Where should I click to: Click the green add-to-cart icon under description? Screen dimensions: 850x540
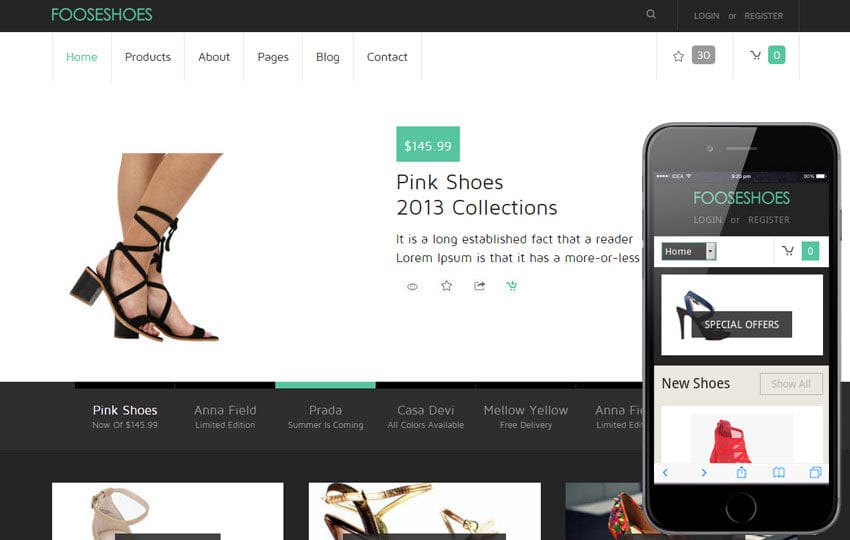click(512, 286)
